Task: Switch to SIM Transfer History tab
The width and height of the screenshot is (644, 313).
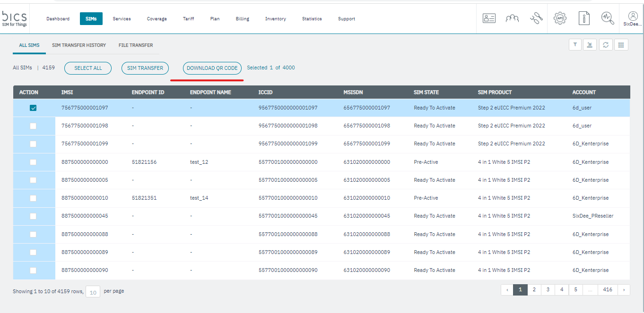Action: click(x=79, y=45)
